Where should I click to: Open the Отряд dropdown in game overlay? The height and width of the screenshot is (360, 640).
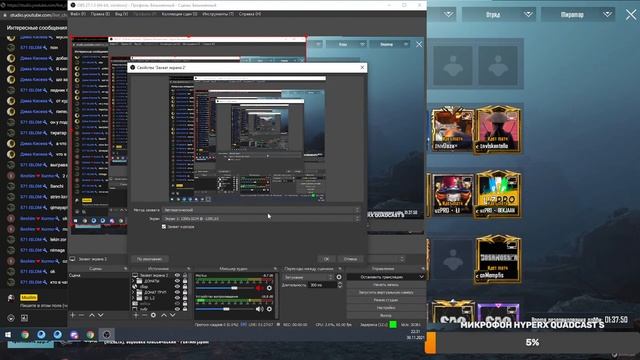click(x=498, y=15)
